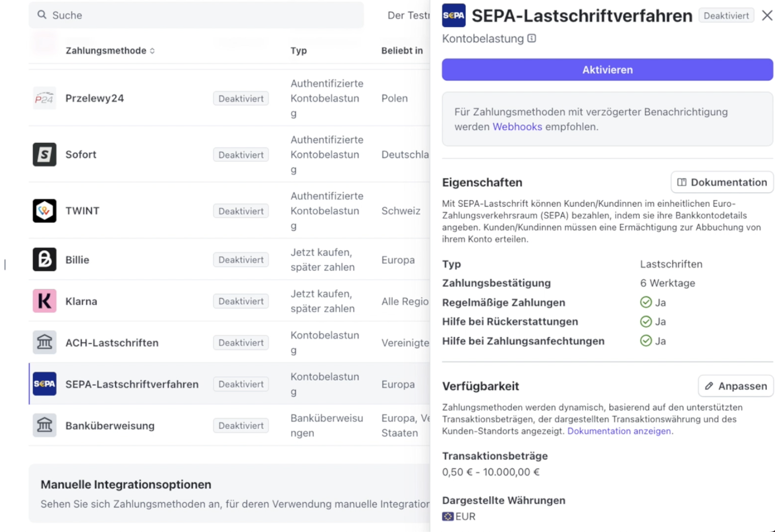Activate SEPA with the Aktivieren button
This screenshot has width=775, height=532.
coord(607,70)
